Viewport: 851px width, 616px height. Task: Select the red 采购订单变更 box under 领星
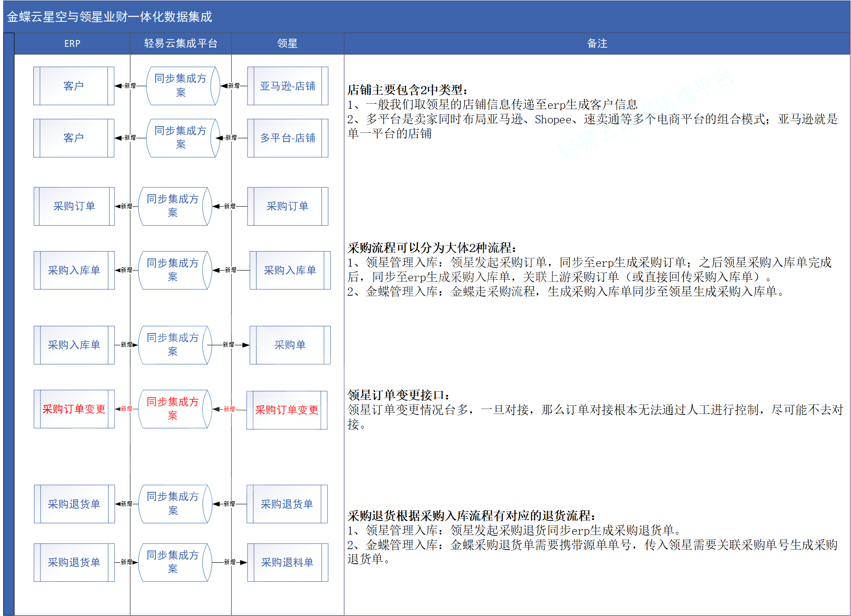[x=287, y=410]
